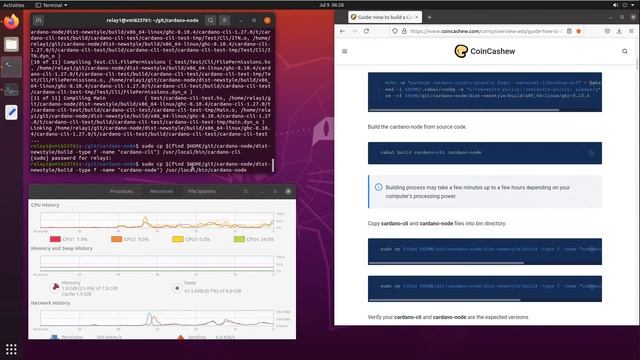Image resolution: width=640 pixels, height=360 pixels.
Task: Click the CoinCashew logo
Action: pyautogui.click(x=485, y=51)
